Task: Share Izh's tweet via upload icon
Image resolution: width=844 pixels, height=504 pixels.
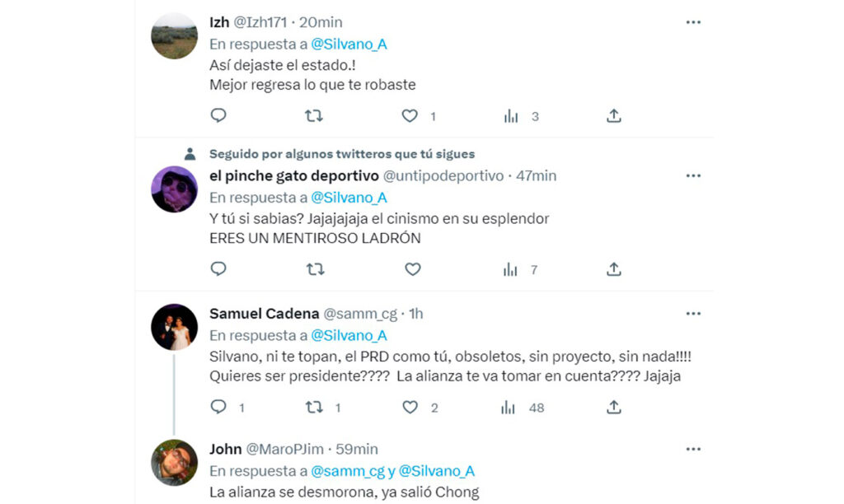Action: (613, 115)
